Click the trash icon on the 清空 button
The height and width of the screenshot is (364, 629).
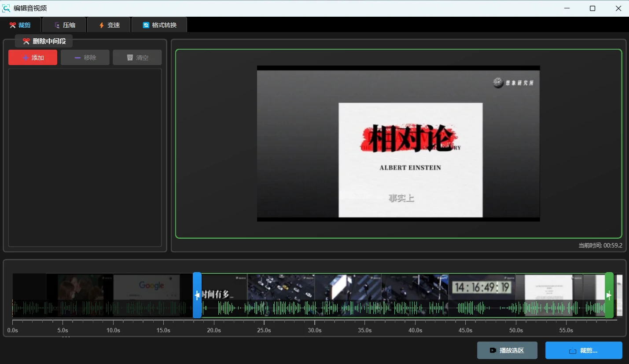coord(130,58)
